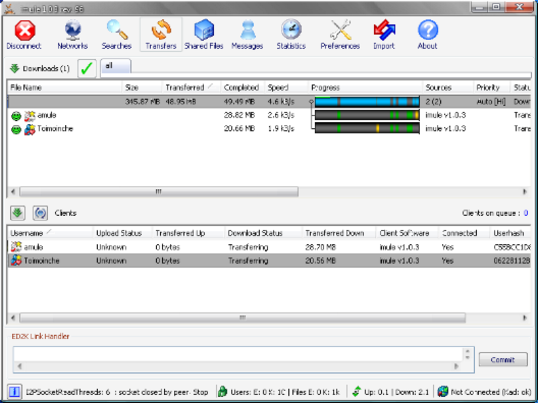The height and width of the screenshot is (403, 538).
Task: Click the up arrow in the link box scrollbar
Action: pos(467,352)
